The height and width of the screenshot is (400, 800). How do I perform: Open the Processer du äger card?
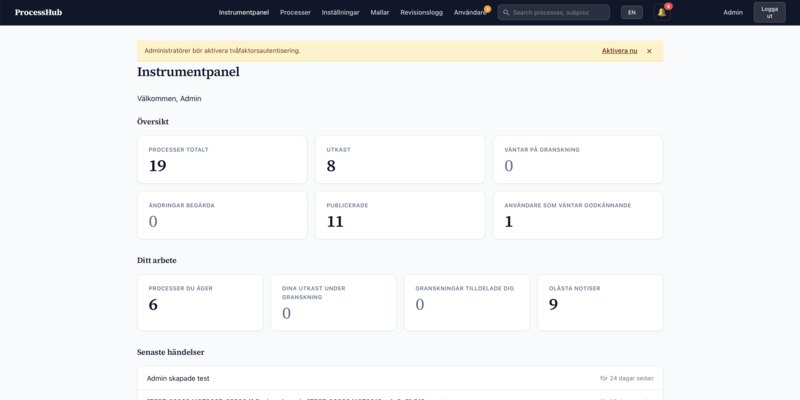click(x=200, y=303)
